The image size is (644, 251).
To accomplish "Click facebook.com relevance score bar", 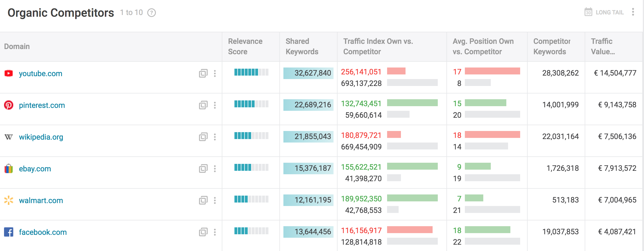I will pos(251,231).
